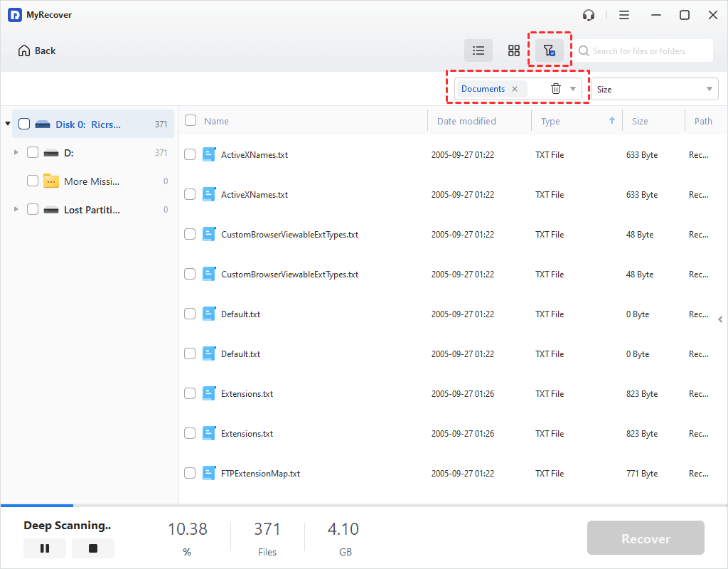Viewport: 728px width, 569px height.
Task: Remove the Documents filter tag
Action: click(514, 88)
